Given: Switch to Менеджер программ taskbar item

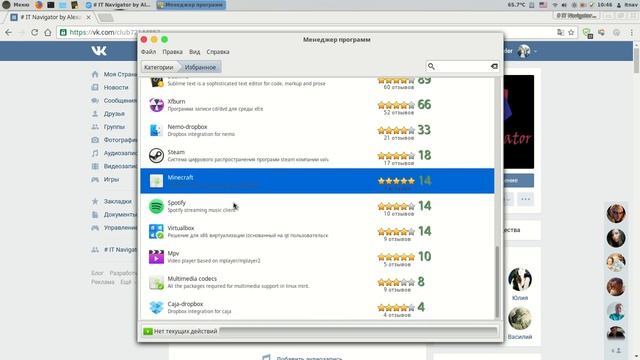Looking at the screenshot, I should [191, 5].
